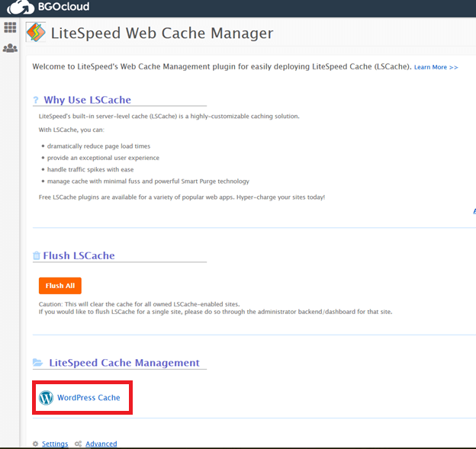The width and height of the screenshot is (476, 449).
Task: Click the 'With LSCache, you can:' line
Action: click(x=72, y=130)
